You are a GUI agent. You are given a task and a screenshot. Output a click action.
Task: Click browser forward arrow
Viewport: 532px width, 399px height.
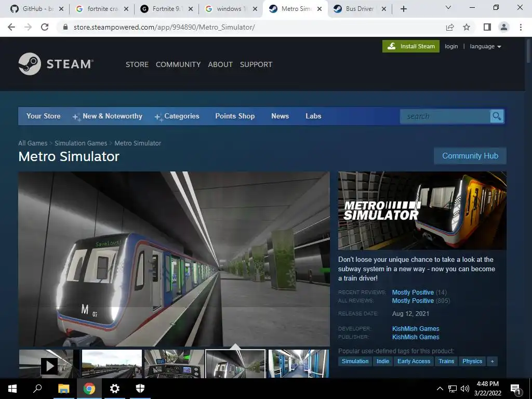pos(28,27)
